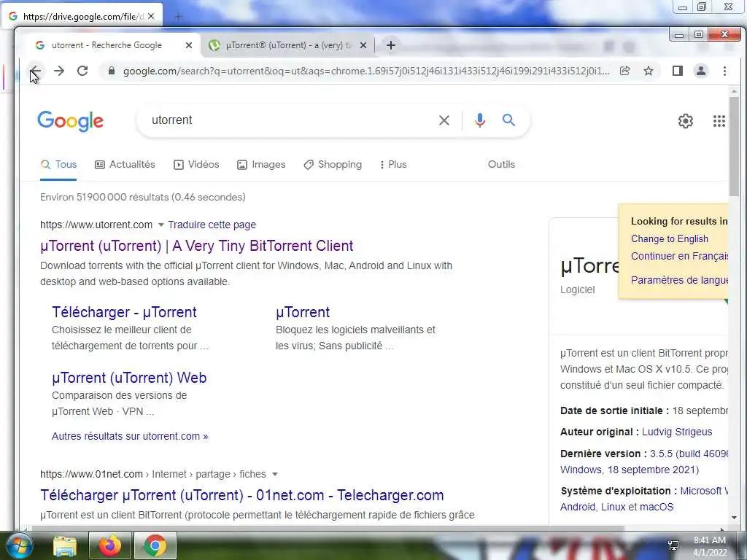Open the Google apps grid
Screen dimensions: 747x560
719,121
